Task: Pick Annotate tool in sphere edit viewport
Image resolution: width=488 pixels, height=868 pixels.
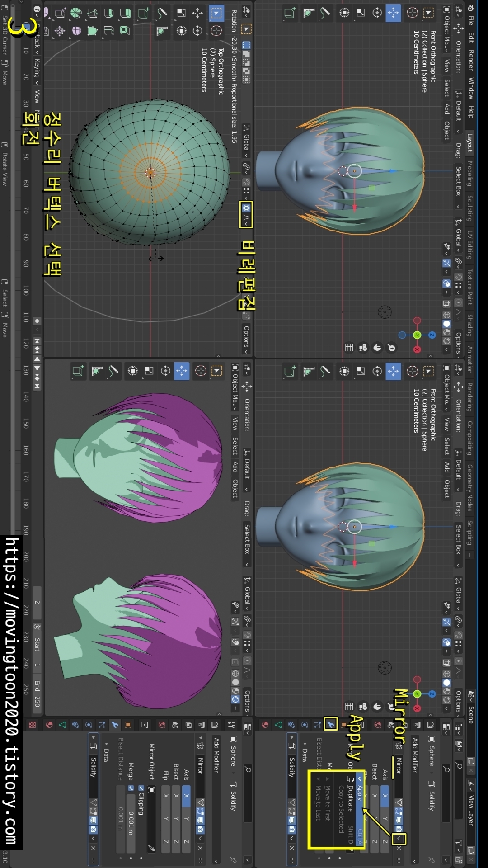Action: 162,13
